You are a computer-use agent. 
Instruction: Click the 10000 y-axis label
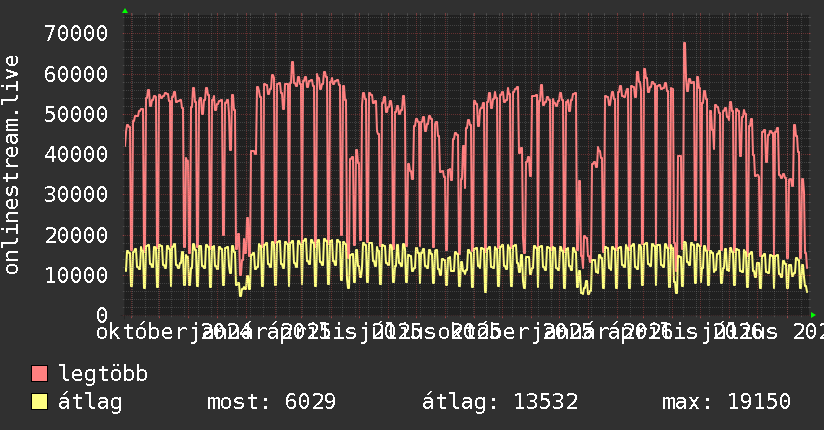click(76, 275)
